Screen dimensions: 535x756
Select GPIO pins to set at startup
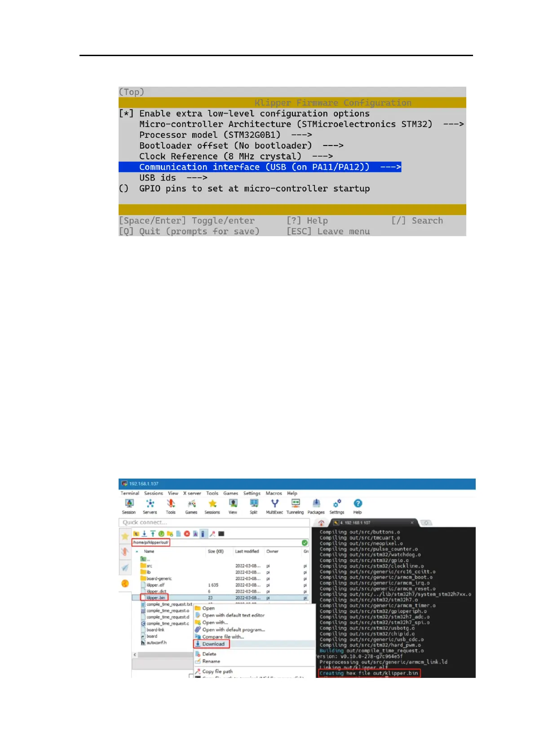point(244,189)
